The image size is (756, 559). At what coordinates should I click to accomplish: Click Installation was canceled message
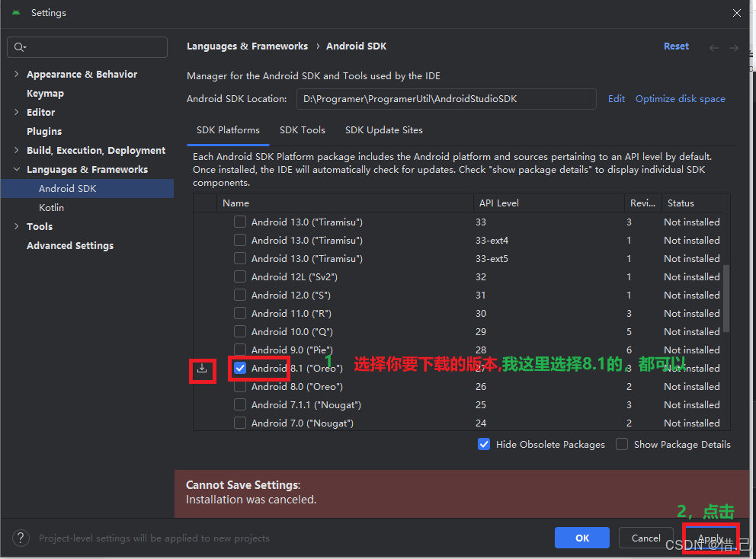(251, 500)
